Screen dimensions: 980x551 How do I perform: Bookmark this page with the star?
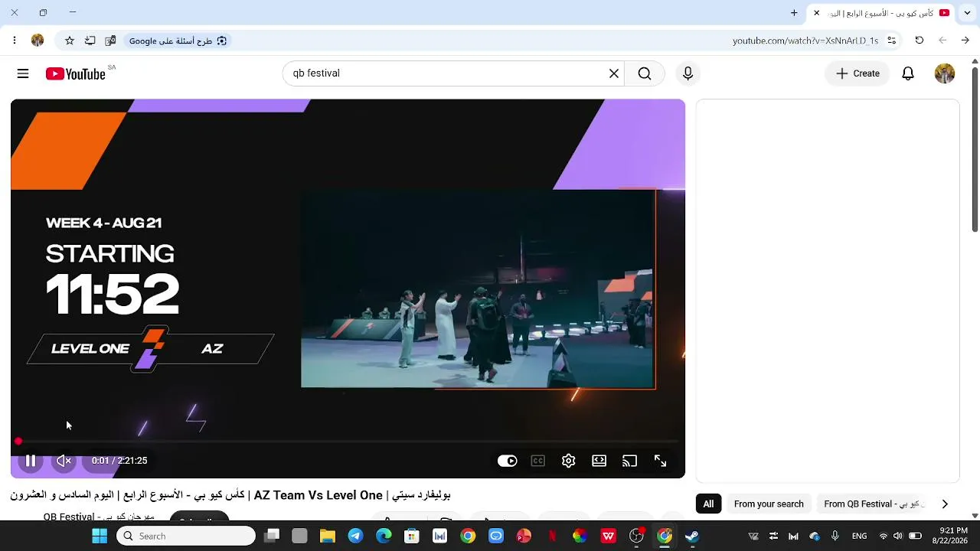(x=70, y=41)
